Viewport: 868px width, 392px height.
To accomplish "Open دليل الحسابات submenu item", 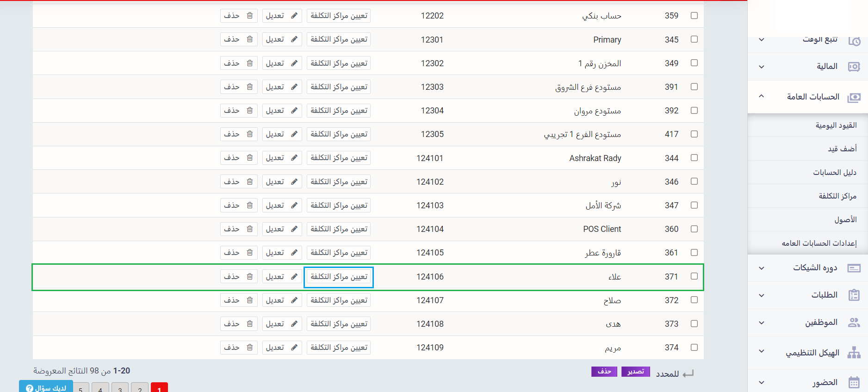I will pyautogui.click(x=835, y=172).
